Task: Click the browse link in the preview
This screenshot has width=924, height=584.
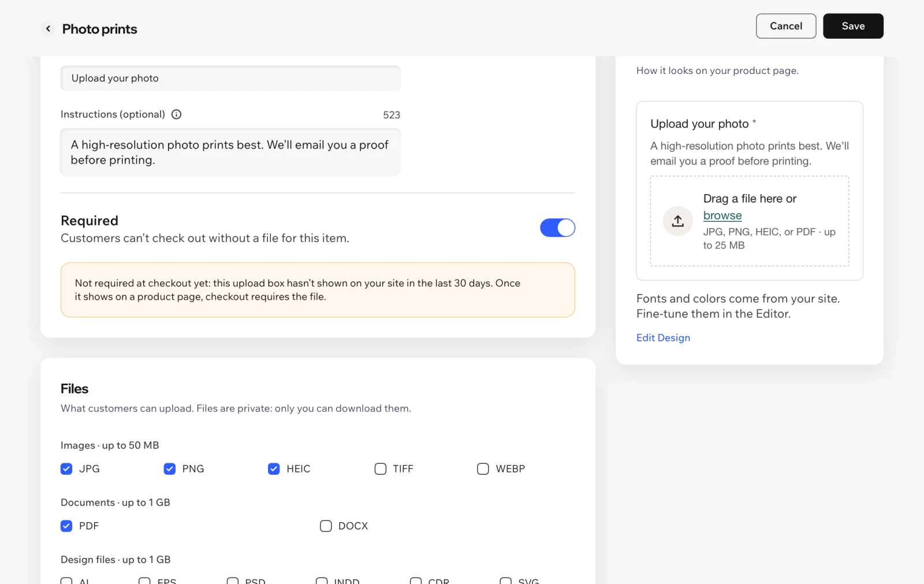Action: pyautogui.click(x=722, y=215)
